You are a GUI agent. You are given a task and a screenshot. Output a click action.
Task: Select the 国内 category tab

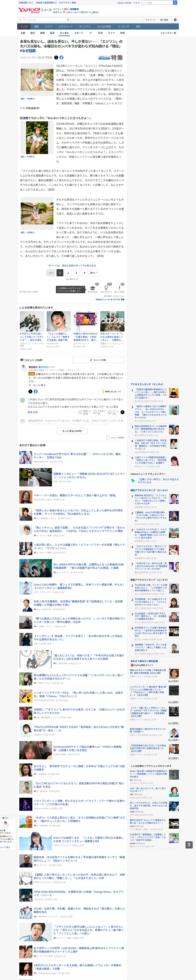(x=33, y=33)
